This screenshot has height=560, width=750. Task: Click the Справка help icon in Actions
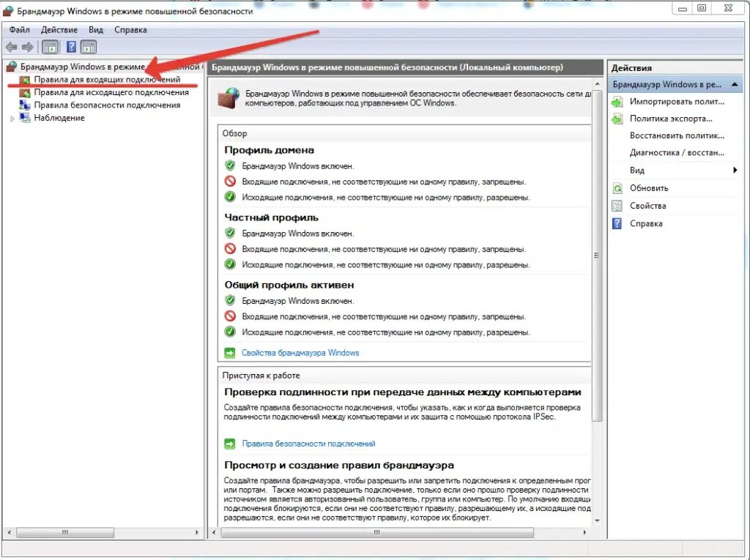[617, 223]
